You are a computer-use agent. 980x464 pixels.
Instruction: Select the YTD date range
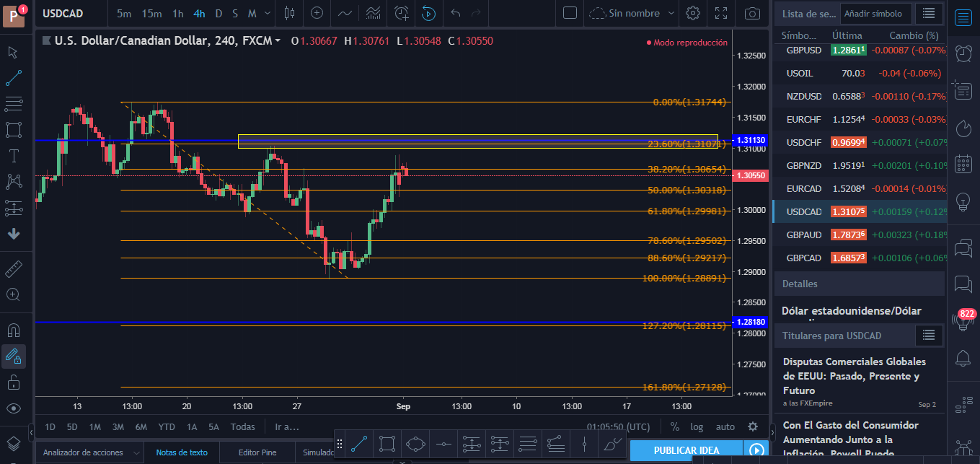167,426
